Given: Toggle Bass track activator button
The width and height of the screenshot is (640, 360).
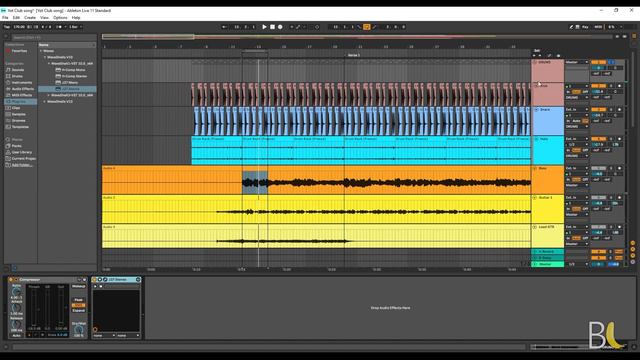Looking at the screenshot, I should coord(598,168).
